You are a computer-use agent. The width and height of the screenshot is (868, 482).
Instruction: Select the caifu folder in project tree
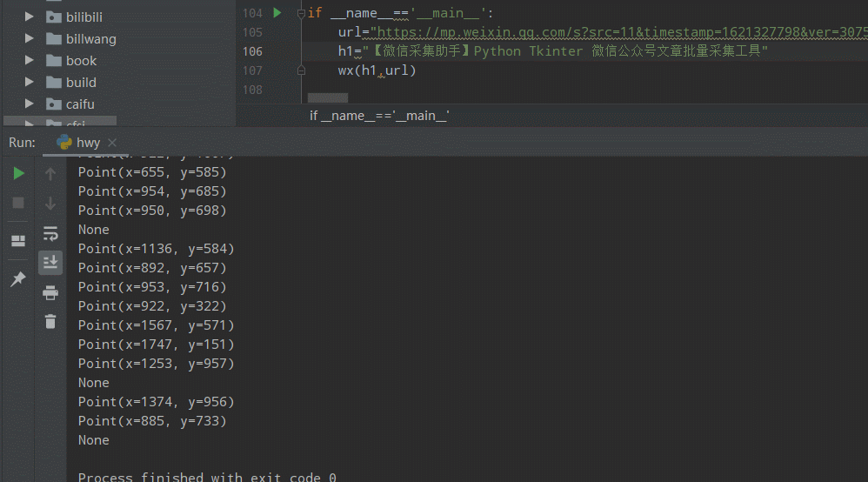tap(80, 104)
